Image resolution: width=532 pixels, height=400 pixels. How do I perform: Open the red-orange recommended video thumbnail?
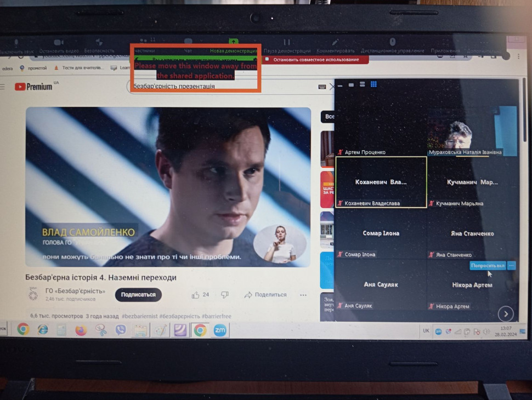point(327,189)
